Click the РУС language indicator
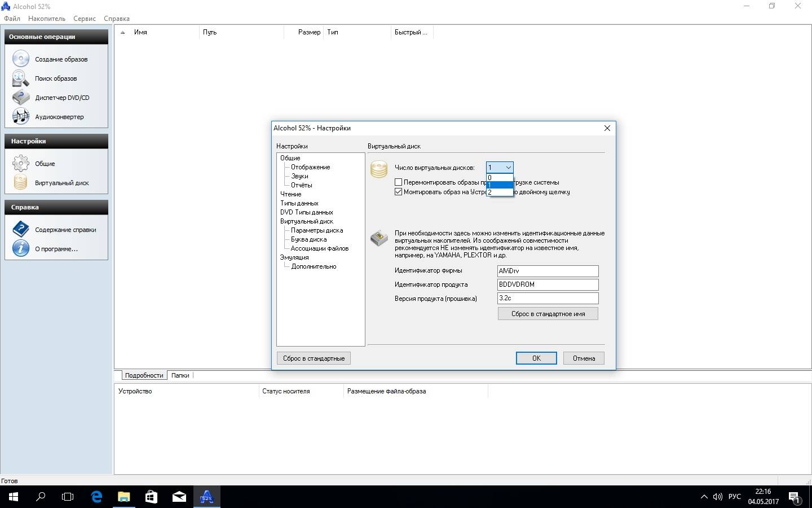 click(x=735, y=497)
